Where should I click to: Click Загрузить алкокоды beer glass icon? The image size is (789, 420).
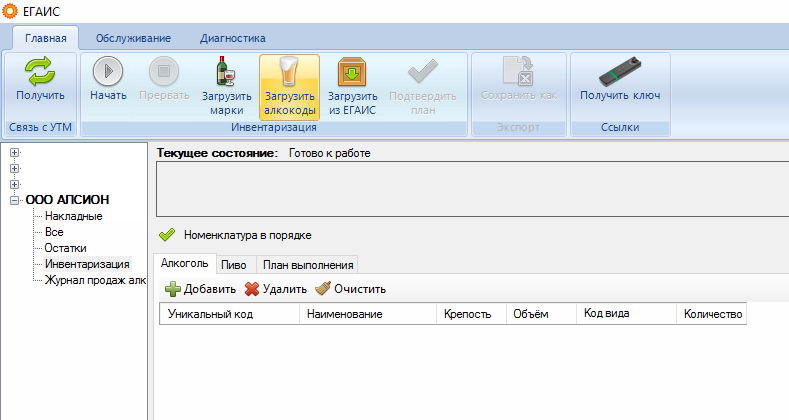289,71
